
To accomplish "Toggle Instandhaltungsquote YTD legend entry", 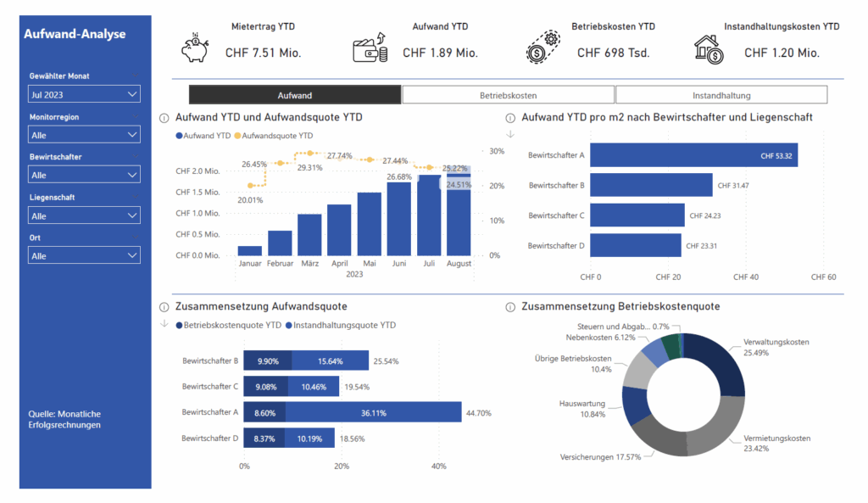I will [343, 325].
